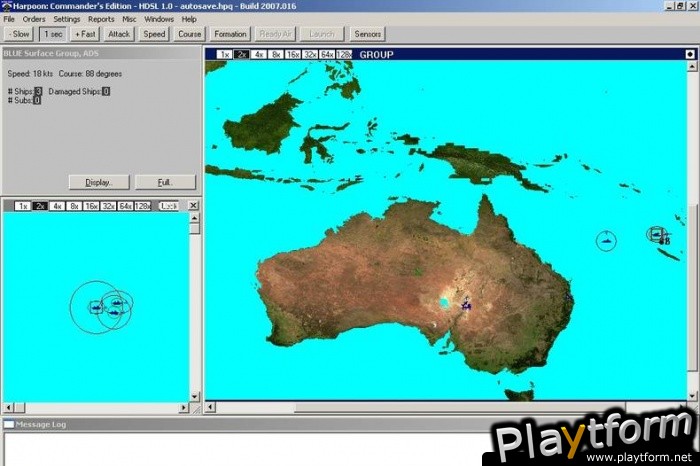Select the boxed ship in small unit window
The width and height of the screenshot is (700, 466).
click(96, 307)
